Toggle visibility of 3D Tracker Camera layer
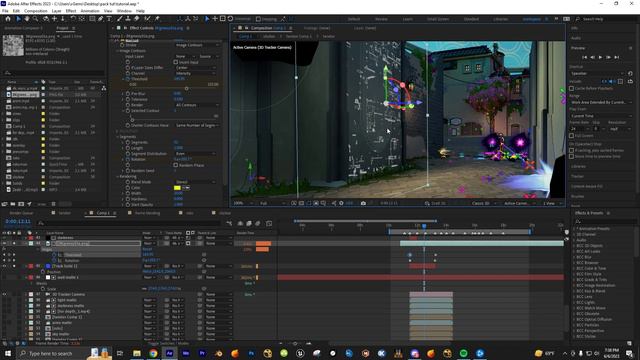Image resolution: width=640 pixels, height=360 pixels. [4, 294]
